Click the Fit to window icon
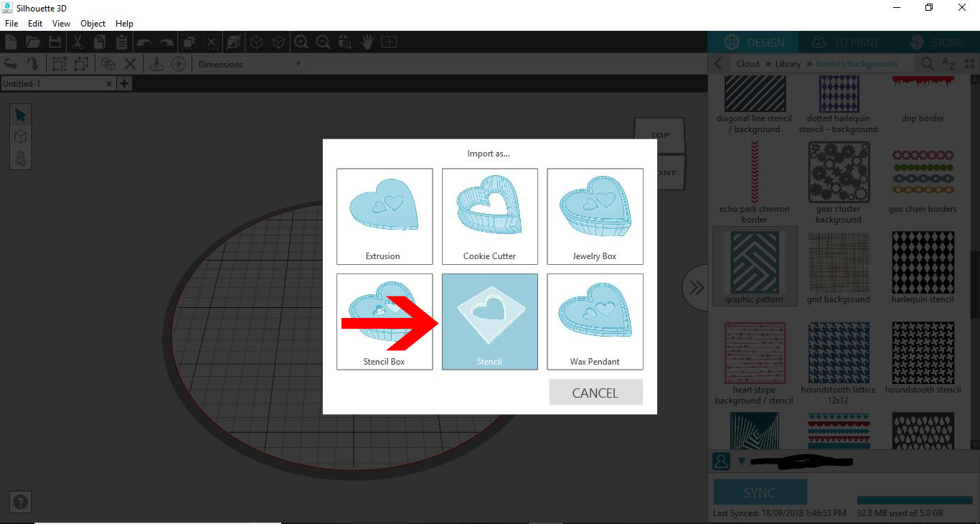This screenshot has width=980, height=524. (389, 42)
